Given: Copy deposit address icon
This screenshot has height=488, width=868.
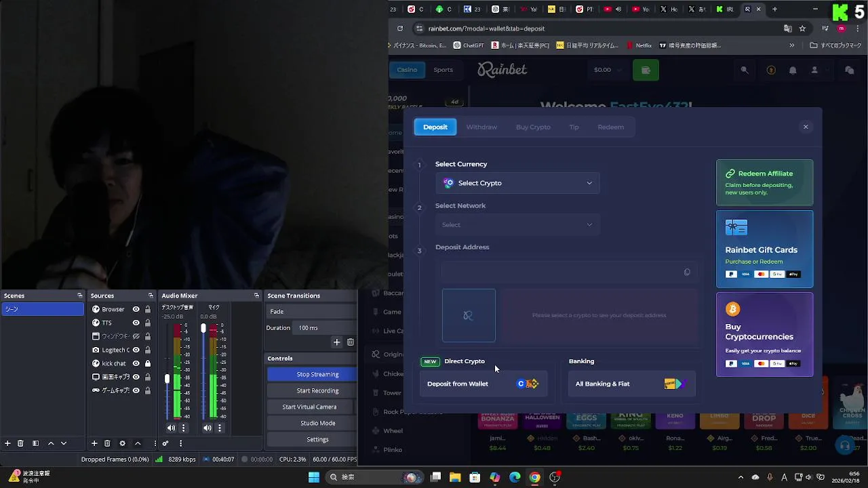Looking at the screenshot, I should click(x=687, y=272).
